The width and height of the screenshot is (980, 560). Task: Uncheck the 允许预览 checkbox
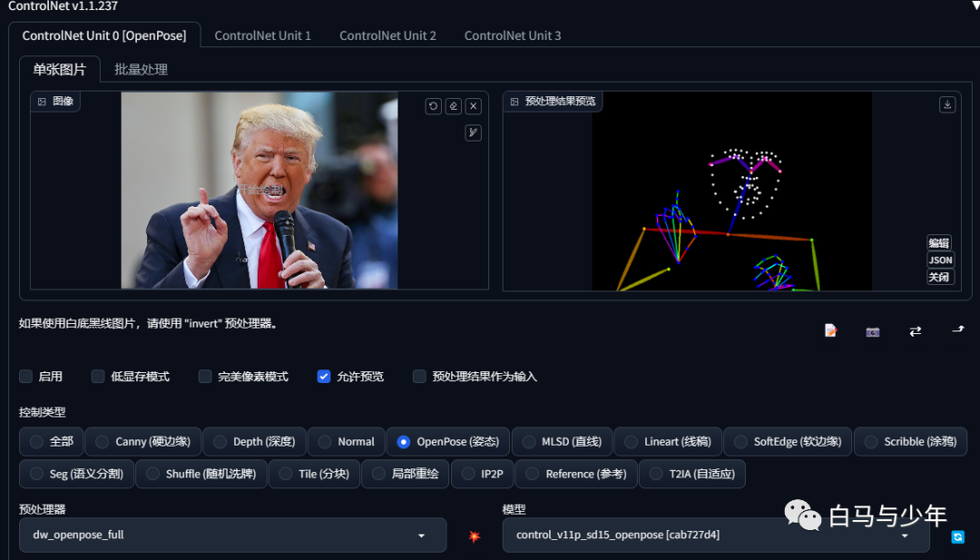coord(324,377)
